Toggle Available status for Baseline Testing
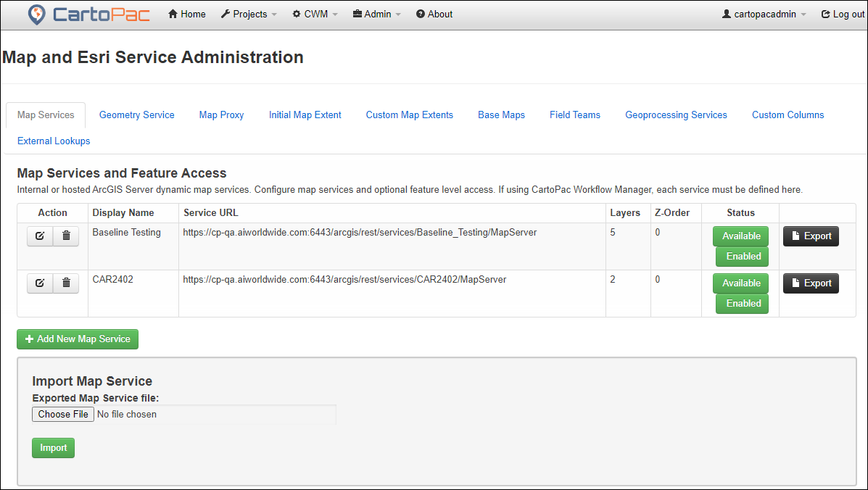Viewport: 868px width, 490px height. (740, 236)
